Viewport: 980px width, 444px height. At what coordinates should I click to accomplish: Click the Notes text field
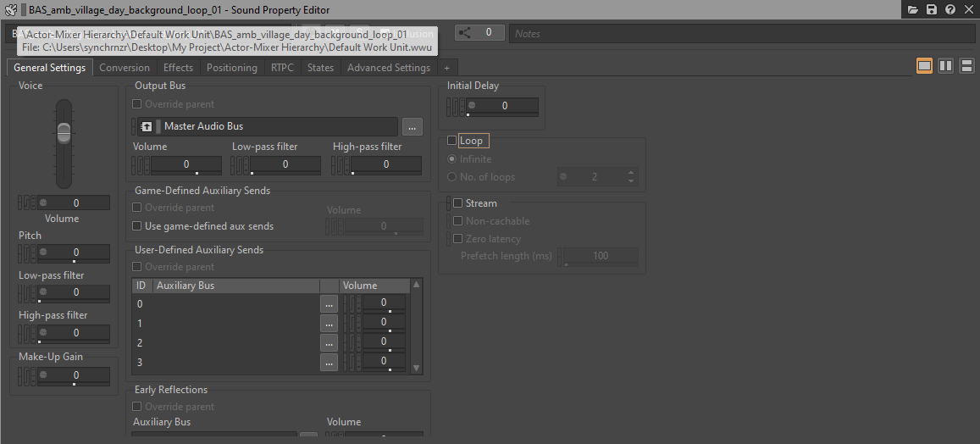coord(743,33)
